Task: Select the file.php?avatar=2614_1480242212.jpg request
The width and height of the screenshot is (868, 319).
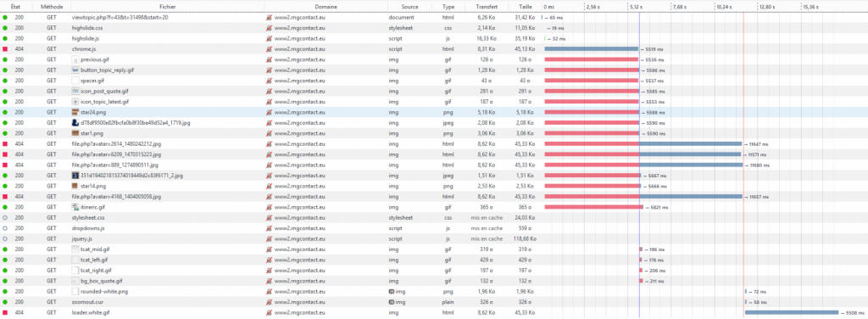Action: pos(434,144)
